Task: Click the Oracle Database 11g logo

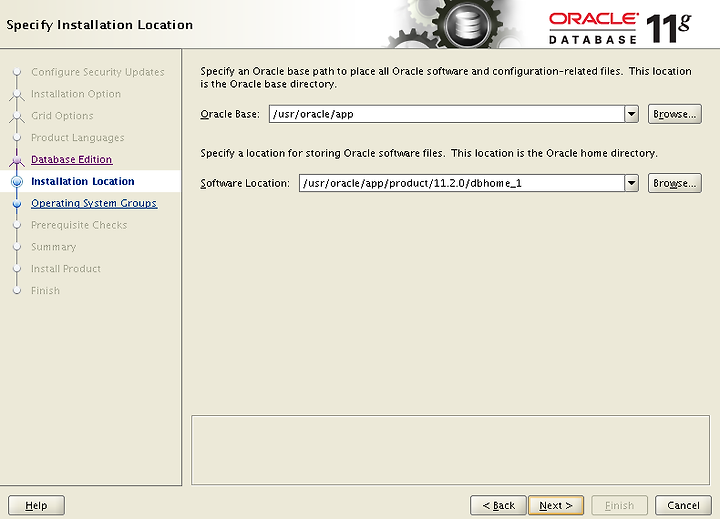Action: pyautogui.click(x=620, y=28)
